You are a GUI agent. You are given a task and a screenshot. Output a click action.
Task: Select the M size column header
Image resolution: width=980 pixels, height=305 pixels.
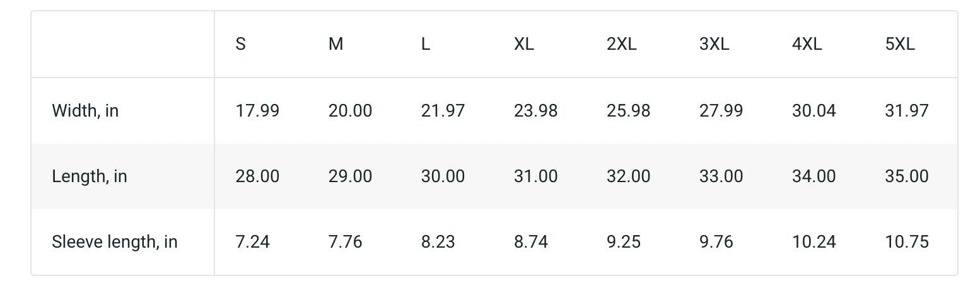coord(335,44)
